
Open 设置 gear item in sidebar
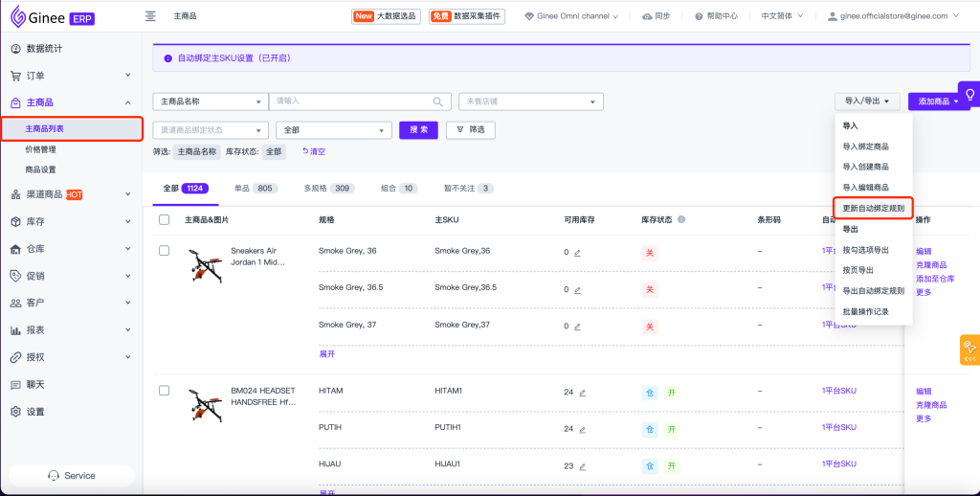pos(35,412)
